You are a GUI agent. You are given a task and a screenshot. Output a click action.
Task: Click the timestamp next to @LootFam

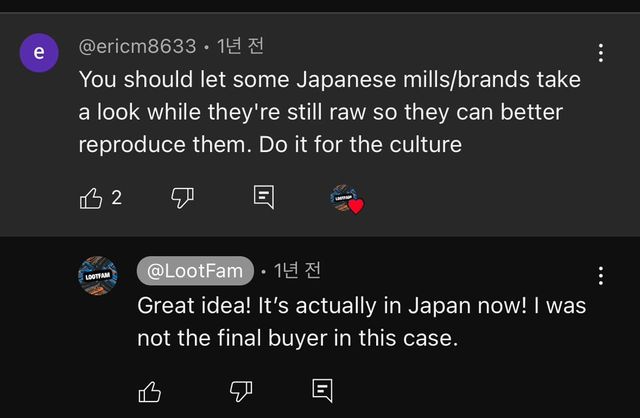[297, 271]
